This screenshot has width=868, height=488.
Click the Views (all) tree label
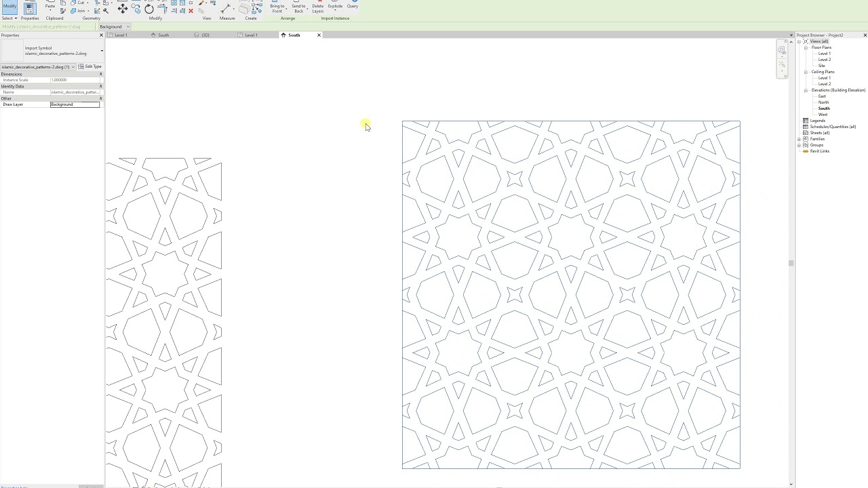819,41
